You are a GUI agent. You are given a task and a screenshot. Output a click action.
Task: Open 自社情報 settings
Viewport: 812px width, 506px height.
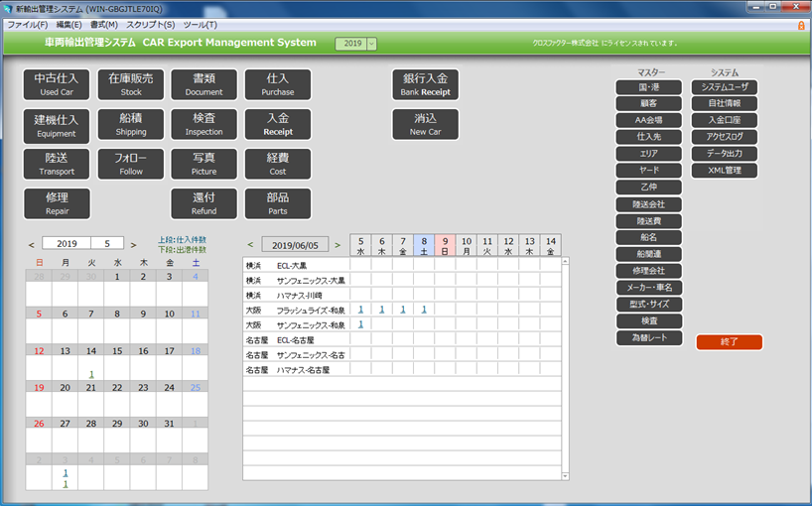(725, 103)
